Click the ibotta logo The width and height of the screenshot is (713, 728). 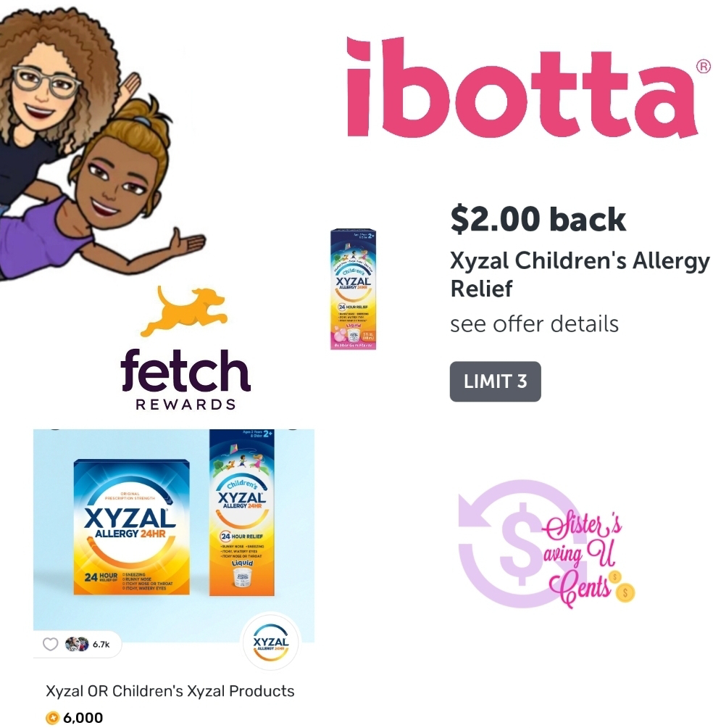click(x=529, y=87)
